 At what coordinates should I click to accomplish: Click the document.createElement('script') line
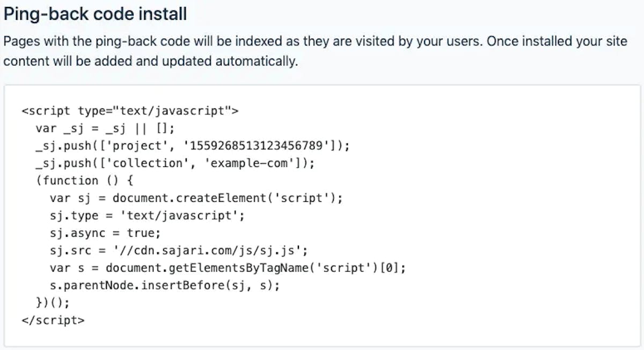click(x=196, y=198)
